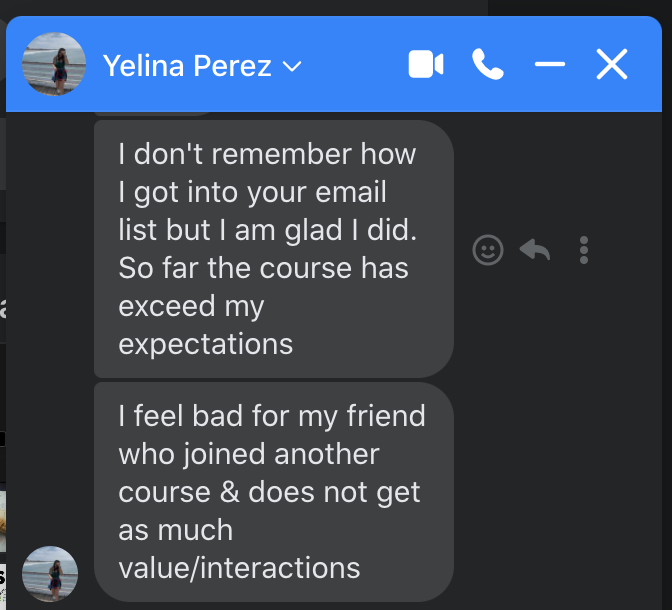Expand the chevron next to Yelina Perez
672x610 pixels.
click(x=292, y=66)
